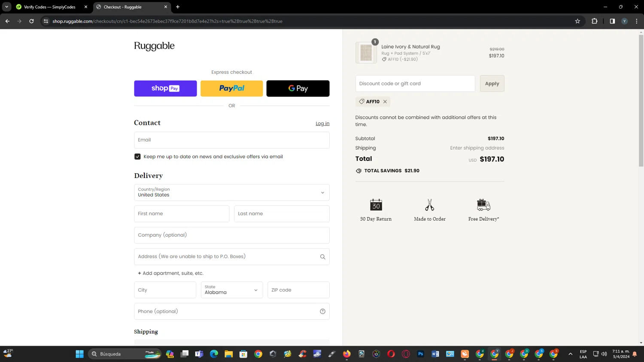Click the 30 Day Return calendar icon

point(376,205)
